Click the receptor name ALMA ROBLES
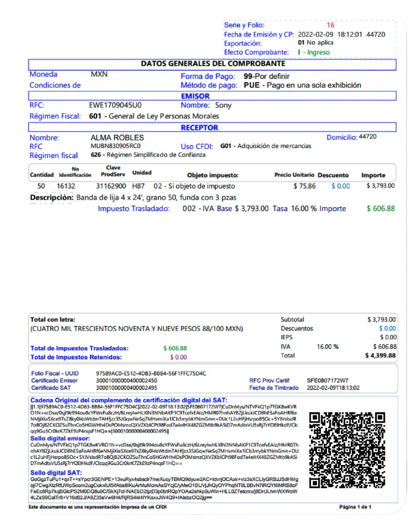The width and height of the screenshot is (420, 527). [x=117, y=138]
